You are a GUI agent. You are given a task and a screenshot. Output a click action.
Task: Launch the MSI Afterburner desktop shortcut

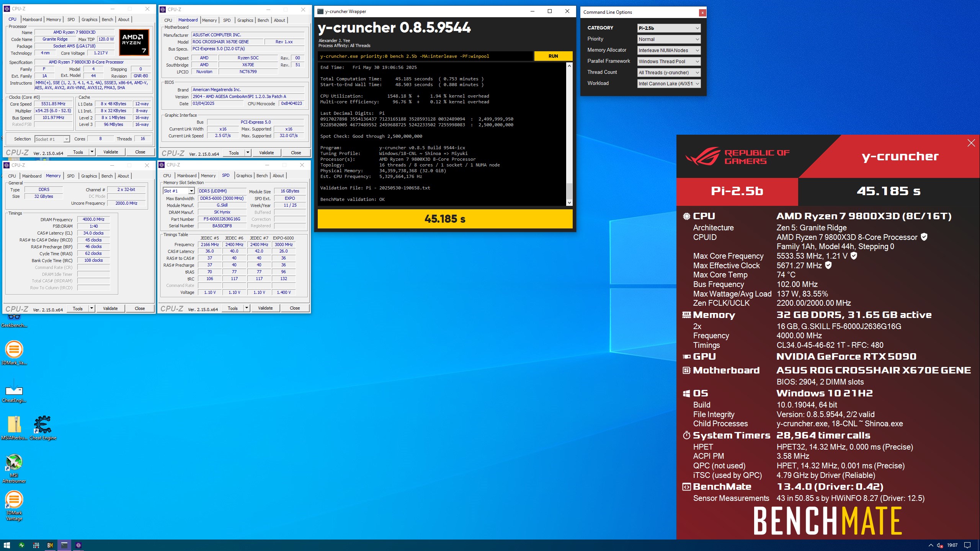coord(14,468)
